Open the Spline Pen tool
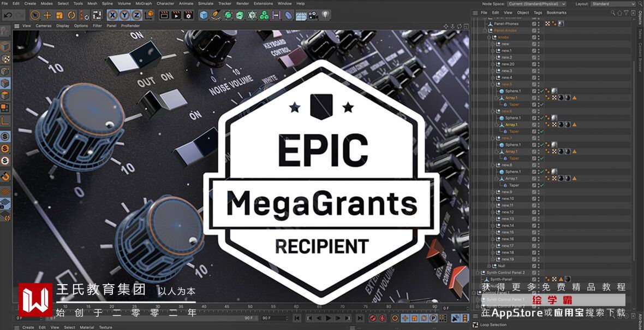The width and height of the screenshot is (644, 330). (x=216, y=16)
